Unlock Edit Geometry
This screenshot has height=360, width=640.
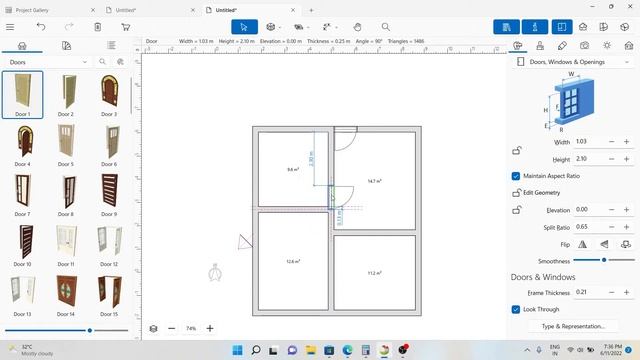tap(517, 193)
